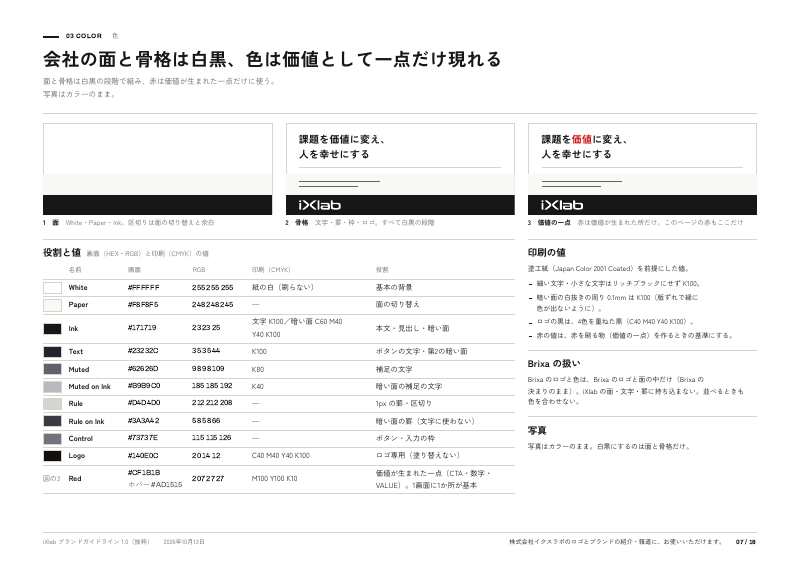
Task: Click hex value #23232C
Action: pyautogui.click(x=143, y=351)
